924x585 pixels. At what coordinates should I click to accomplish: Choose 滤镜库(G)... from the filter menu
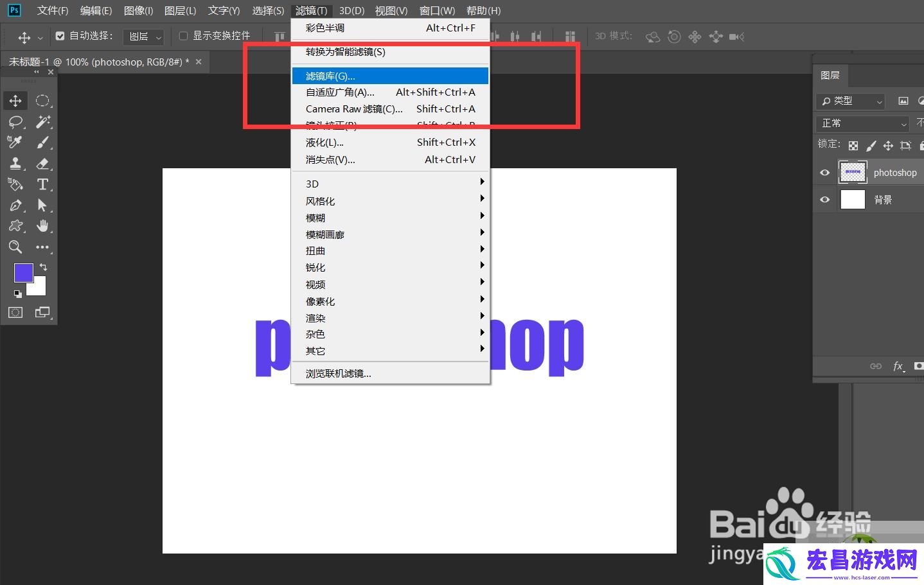coord(390,76)
